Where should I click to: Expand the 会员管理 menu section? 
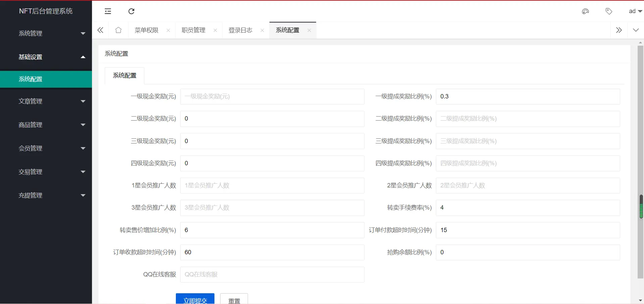click(46, 148)
